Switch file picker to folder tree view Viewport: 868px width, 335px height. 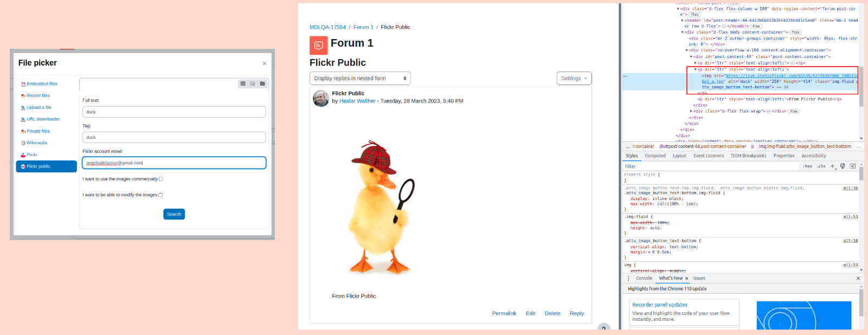[x=262, y=83]
